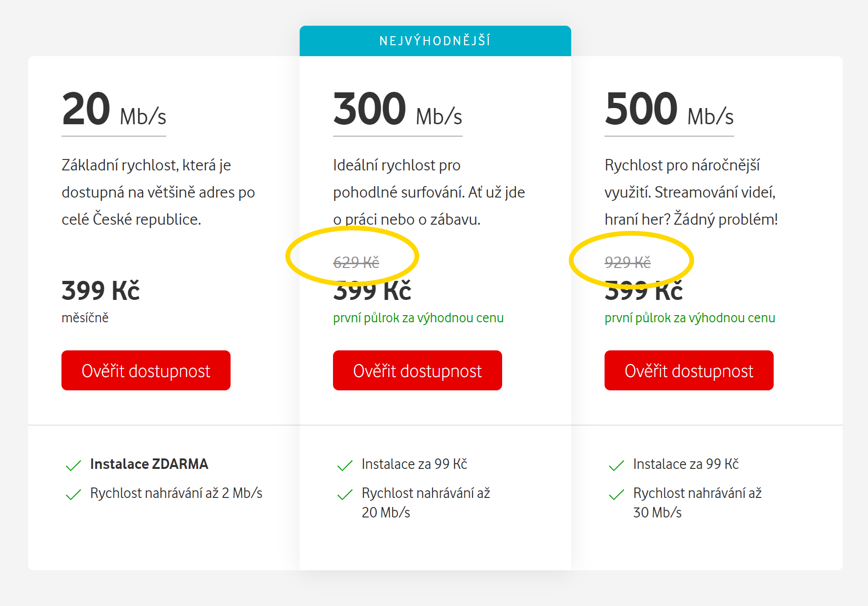Click the installation checkmark in the 500 Mb/s plan
The height and width of the screenshot is (606, 868).
pyautogui.click(x=616, y=465)
